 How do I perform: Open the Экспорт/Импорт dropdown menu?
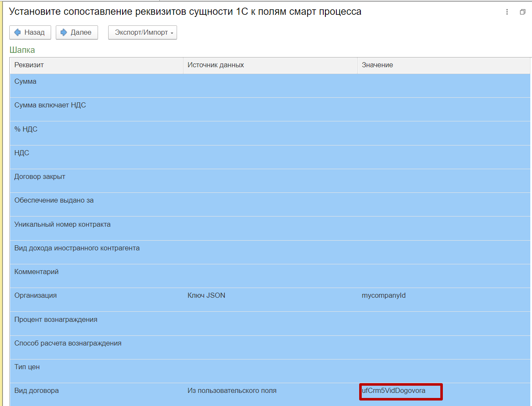coord(142,33)
